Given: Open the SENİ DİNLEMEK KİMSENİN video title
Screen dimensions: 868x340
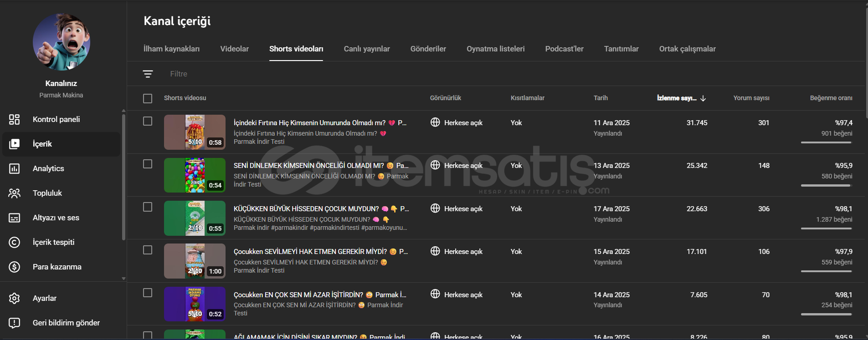Looking at the screenshot, I should (308, 166).
